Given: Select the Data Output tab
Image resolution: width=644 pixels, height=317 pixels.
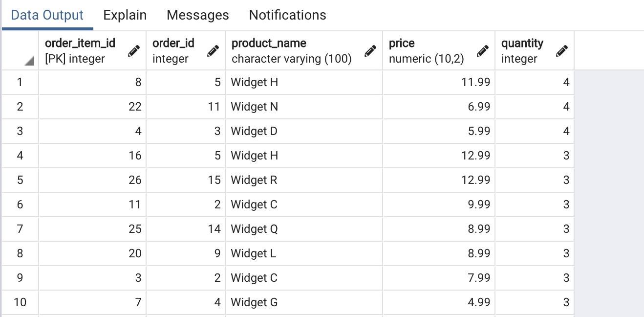Looking at the screenshot, I should [x=47, y=15].
